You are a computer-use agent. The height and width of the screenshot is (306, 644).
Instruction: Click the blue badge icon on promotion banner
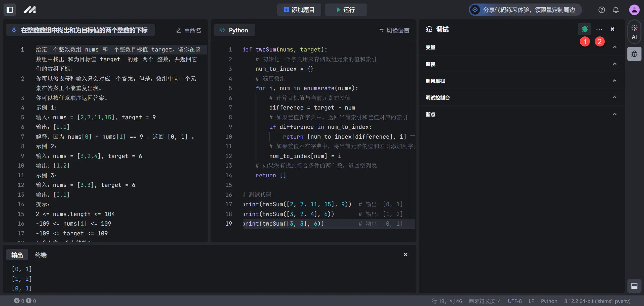pyautogui.click(x=475, y=10)
